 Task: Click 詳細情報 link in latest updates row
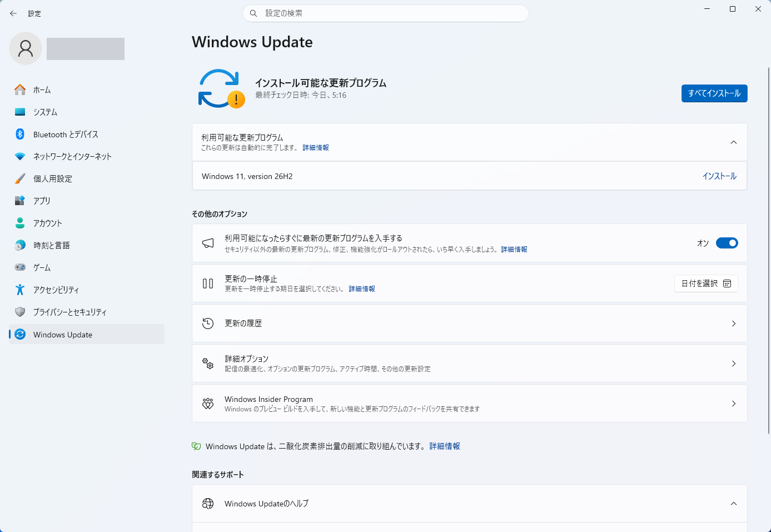pyautogui.click(x=514, y=250)
